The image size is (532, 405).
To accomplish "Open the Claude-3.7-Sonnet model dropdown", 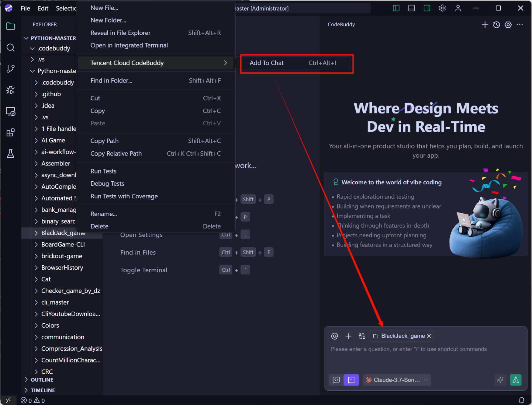I will tap(397, 380).
